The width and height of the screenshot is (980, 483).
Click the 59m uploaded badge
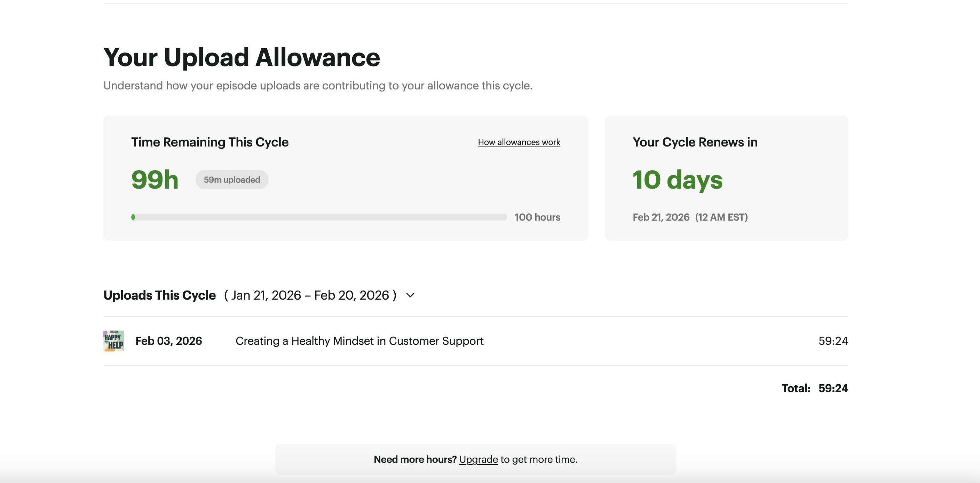(x=232, y=180)
